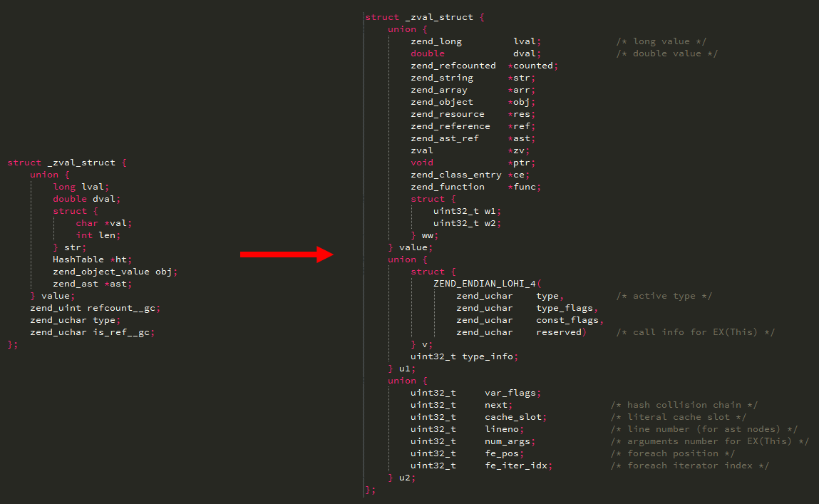819x504 pixels.
Task: Click the HashTable *ht declaration
Action: [92, 259]
